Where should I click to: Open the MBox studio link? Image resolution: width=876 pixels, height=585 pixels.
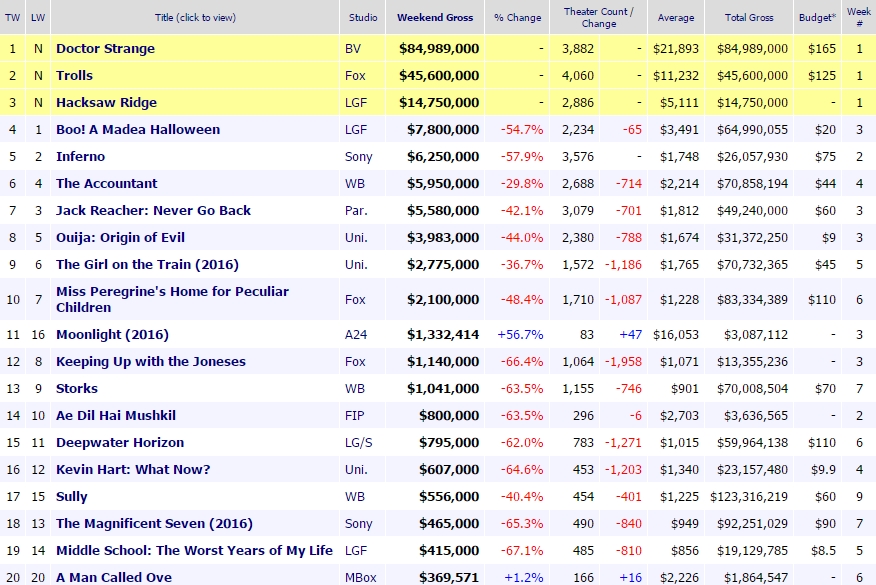(360, 577)
